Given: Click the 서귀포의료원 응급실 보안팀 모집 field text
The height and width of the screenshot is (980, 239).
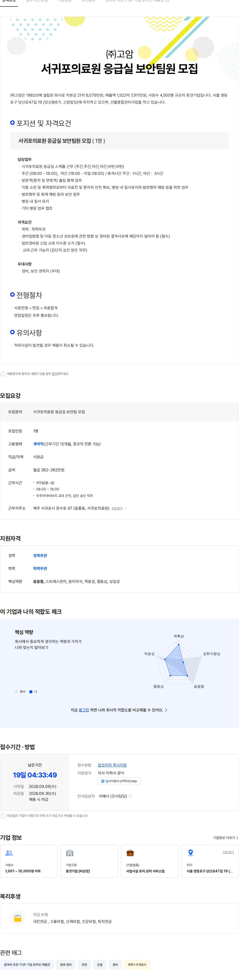Looking at the screenshot, I should [x=59, y=412].
